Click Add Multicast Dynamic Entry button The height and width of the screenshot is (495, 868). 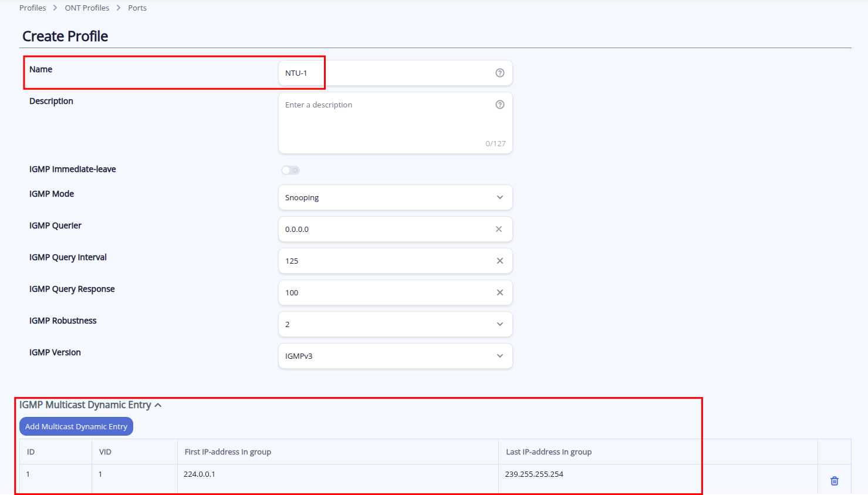click(76, 426)
